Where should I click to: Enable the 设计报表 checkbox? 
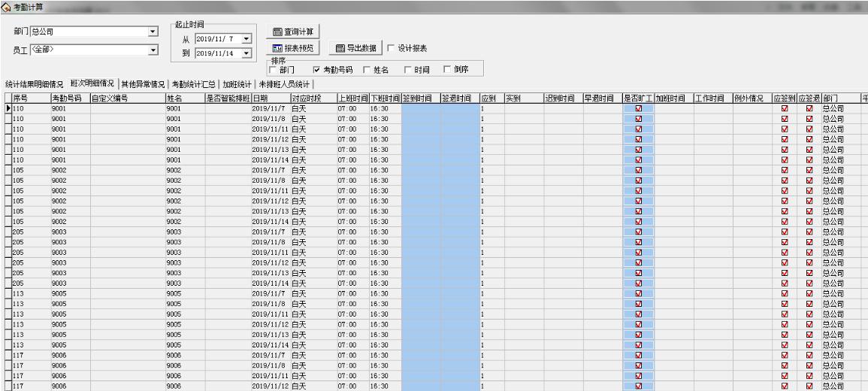[392, 48]
